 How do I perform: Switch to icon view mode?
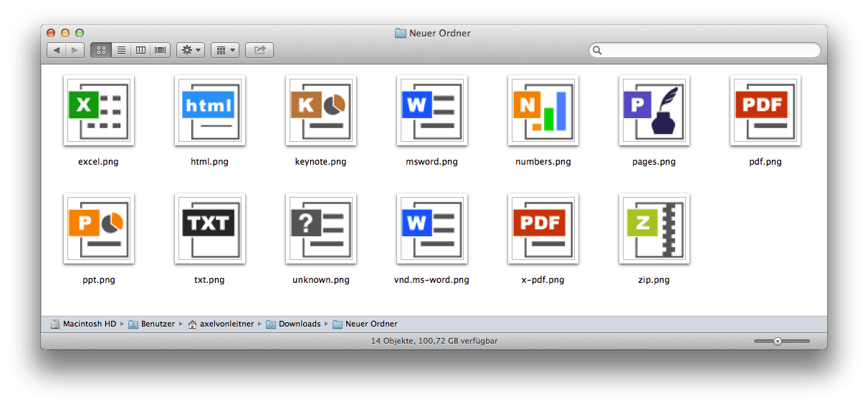(x=101, y=50)
